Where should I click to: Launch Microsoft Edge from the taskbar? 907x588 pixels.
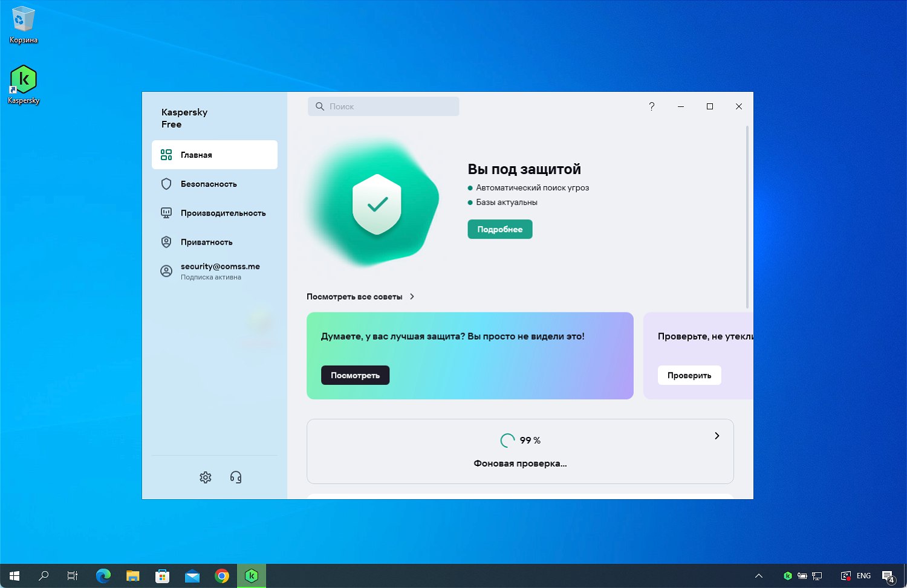103,576
